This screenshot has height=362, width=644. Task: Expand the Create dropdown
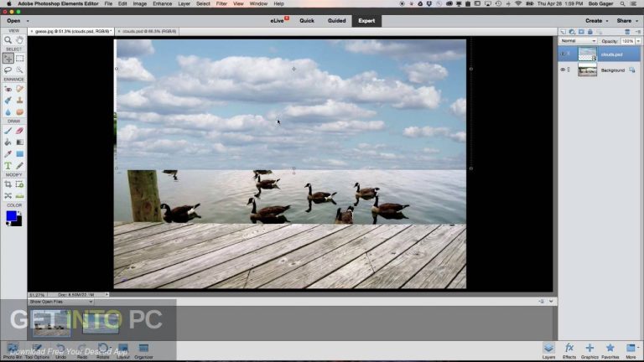click(607, 21)
